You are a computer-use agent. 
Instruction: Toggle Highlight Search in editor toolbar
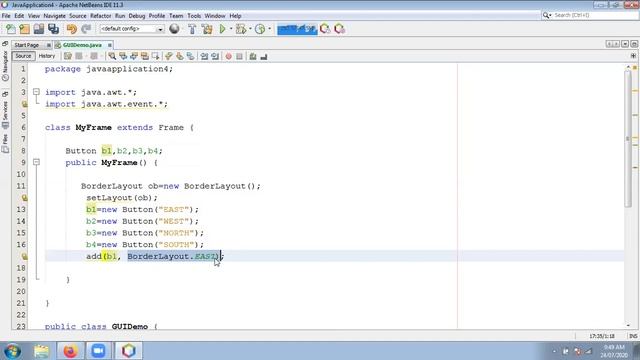[144, 56]
